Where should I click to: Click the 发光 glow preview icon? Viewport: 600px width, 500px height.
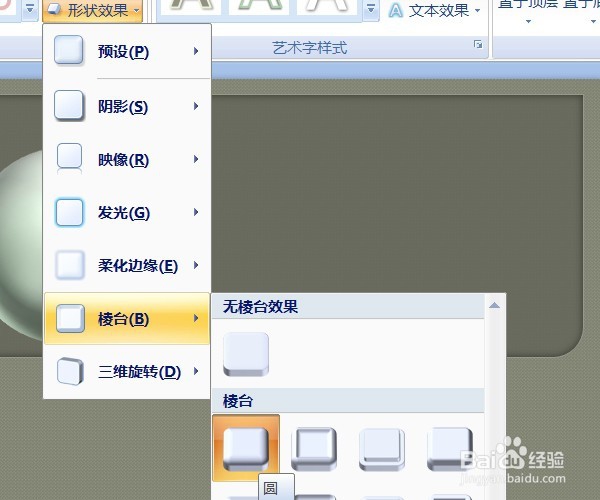click(69, 212)
